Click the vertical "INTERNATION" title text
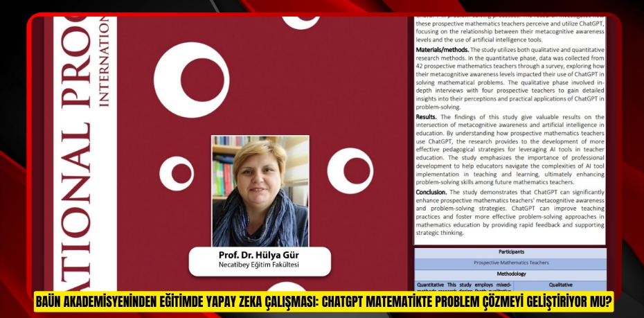644x318 pixels. (x=104, y=62)
